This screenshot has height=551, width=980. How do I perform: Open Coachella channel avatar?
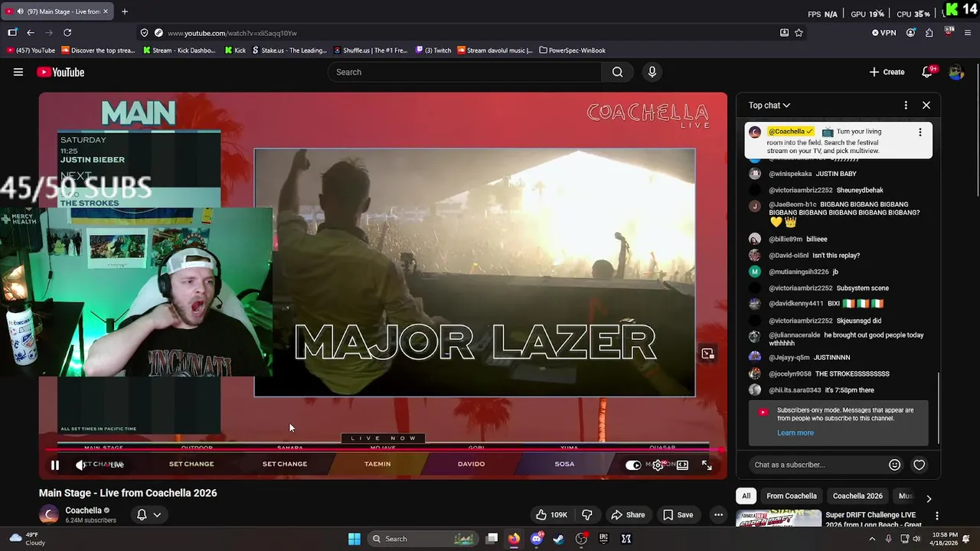click(49, 515)
